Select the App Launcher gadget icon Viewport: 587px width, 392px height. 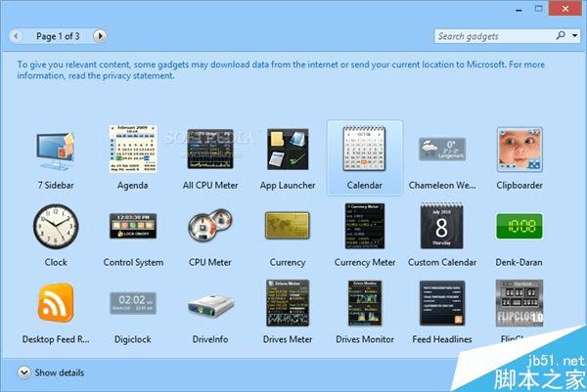coord(288,149)
